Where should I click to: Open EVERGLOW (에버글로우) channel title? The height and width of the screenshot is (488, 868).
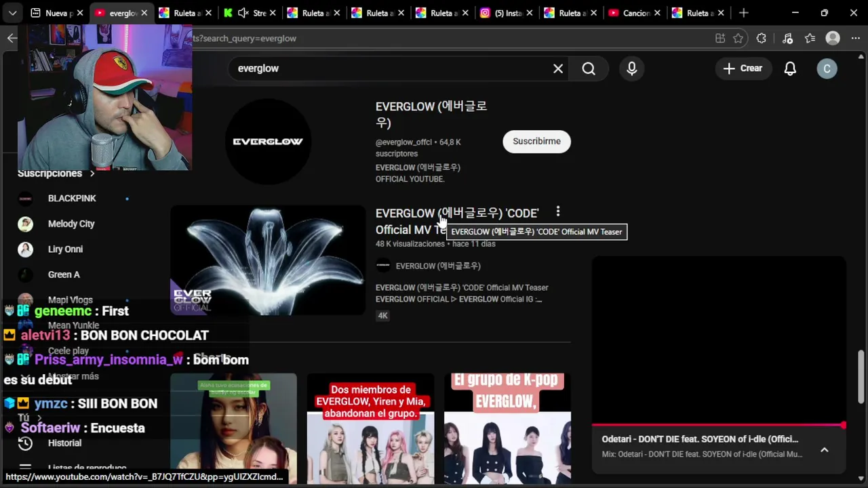(431, 114)
